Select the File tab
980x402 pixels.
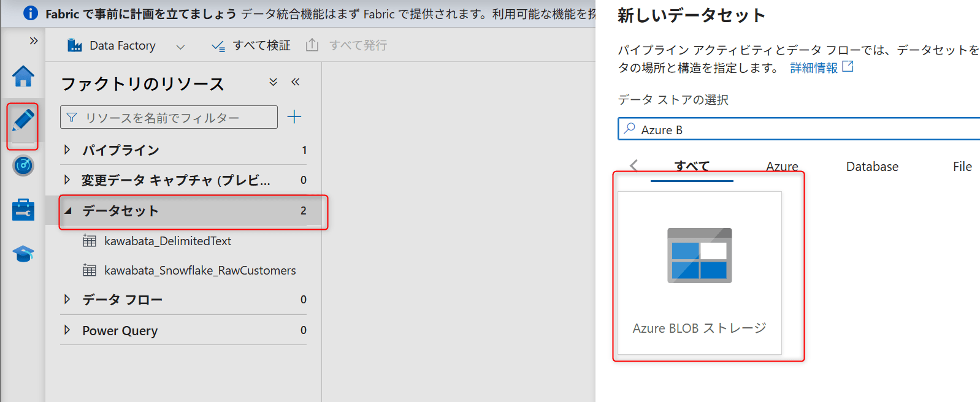[962, 166]
